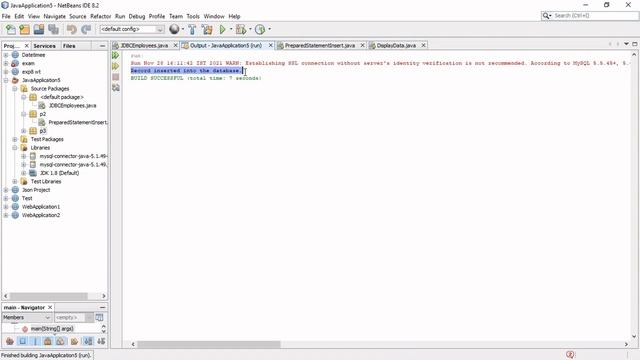Image resolution: width=640 pixels, height=360 pixels.
Task: Click the Clean and Build Project icon
Action: pyautogui.click(x=207, y=29)
